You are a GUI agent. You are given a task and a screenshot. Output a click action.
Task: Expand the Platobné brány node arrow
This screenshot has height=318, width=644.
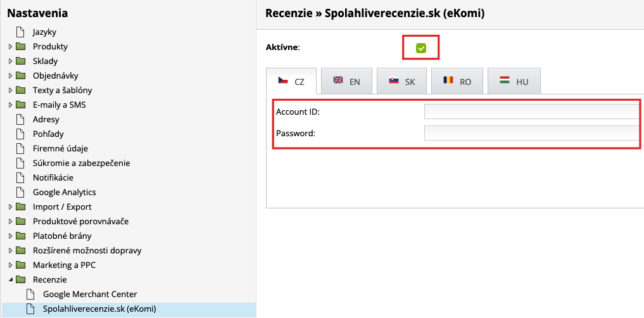pyautogui.click(x=11, y=236)
